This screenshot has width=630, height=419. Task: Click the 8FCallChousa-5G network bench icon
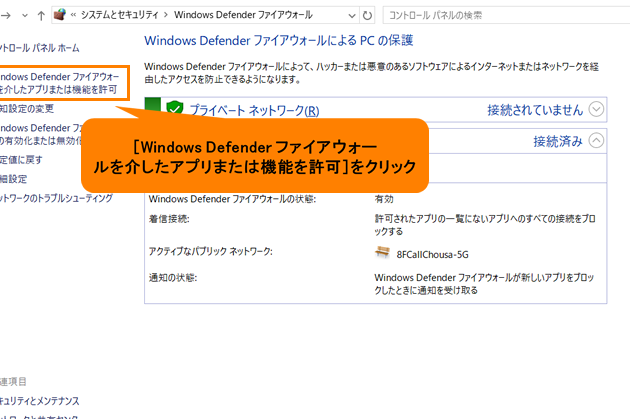383,253
